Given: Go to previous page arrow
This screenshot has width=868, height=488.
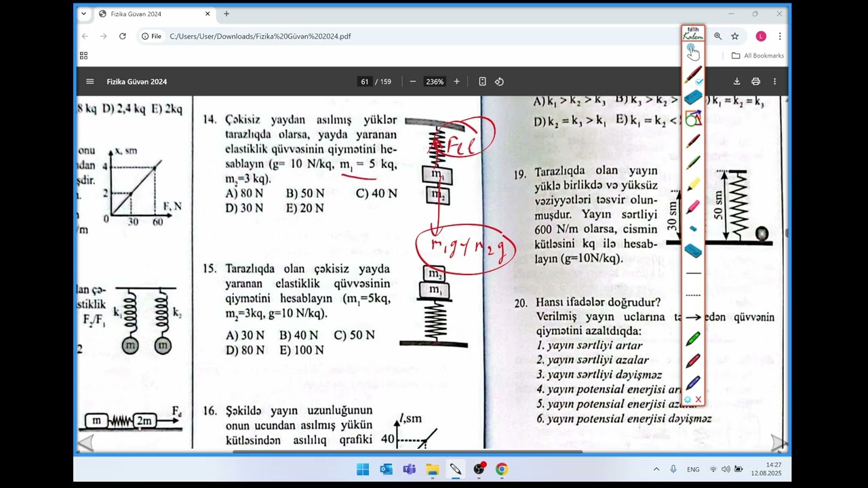Looking at the screenshot, I should [85, 444].
